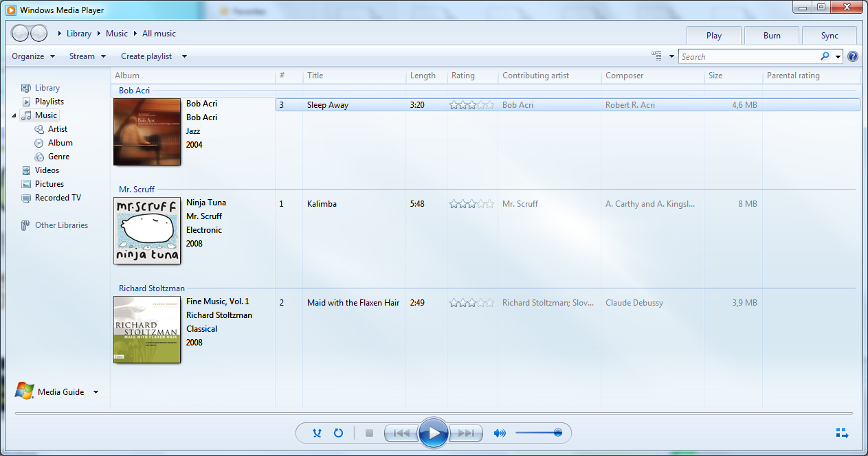Select the song title Sleep Away
Image resolution: width=868 pixels, height=456 pixels.
coord(328,105)
